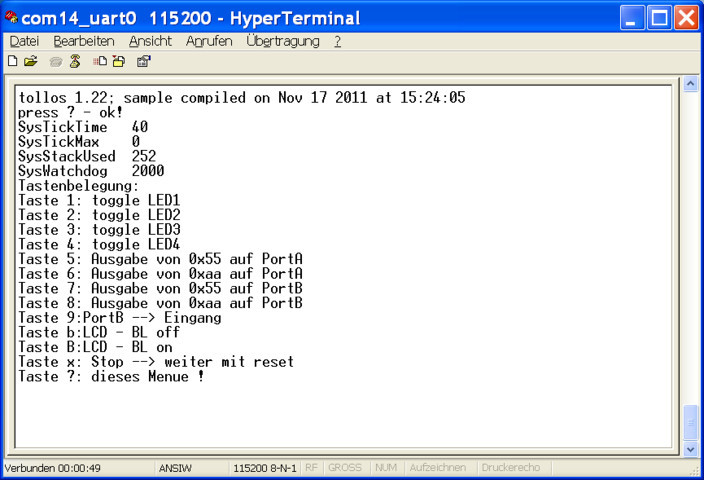
Task: Open the Bearbeiten menu
Action: 84,41
